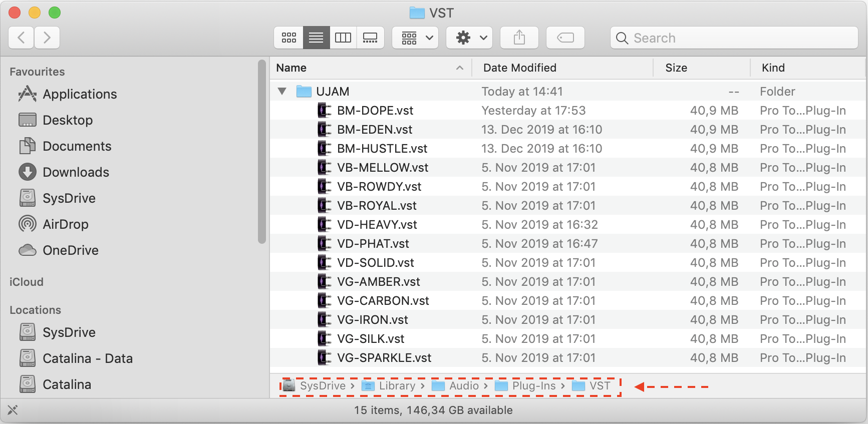The width and height of the screenshot is (868, 424).
Task: Select the VD-PHAT.vst file
Action: (567, 243)
